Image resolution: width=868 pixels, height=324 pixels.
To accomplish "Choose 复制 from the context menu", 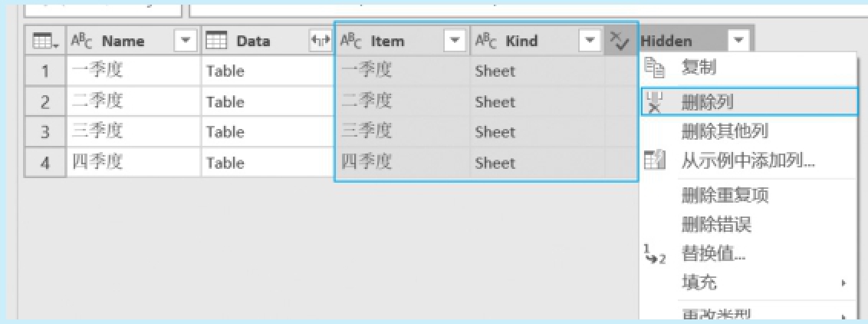I will 698,69.
